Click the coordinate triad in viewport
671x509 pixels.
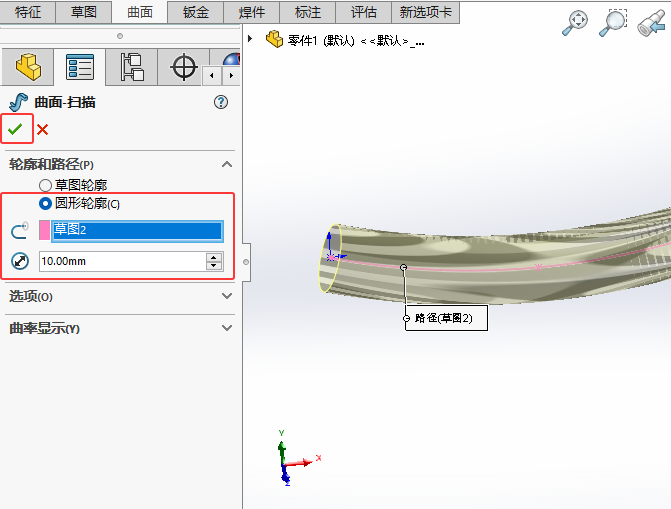click(x=297, y=458)
